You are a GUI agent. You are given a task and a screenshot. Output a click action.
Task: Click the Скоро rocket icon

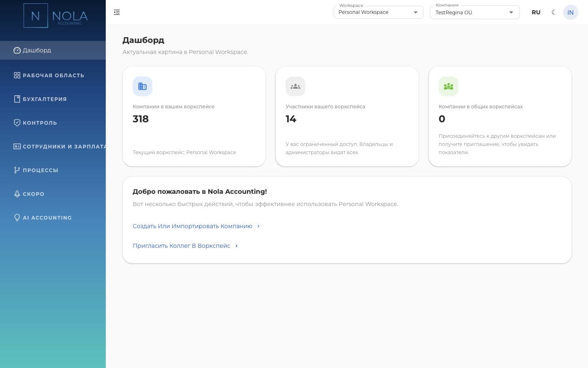tap(17, 194)
